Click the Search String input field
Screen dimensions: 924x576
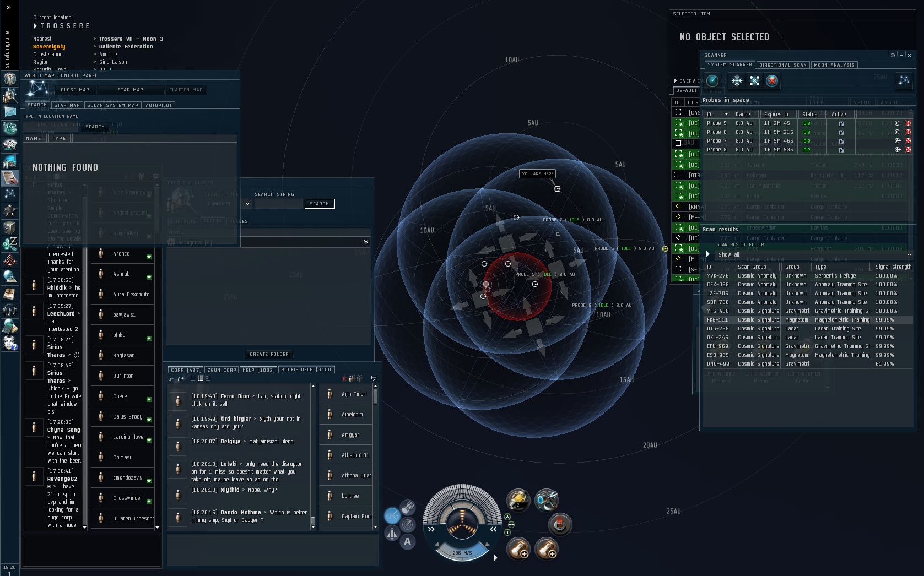278,204
